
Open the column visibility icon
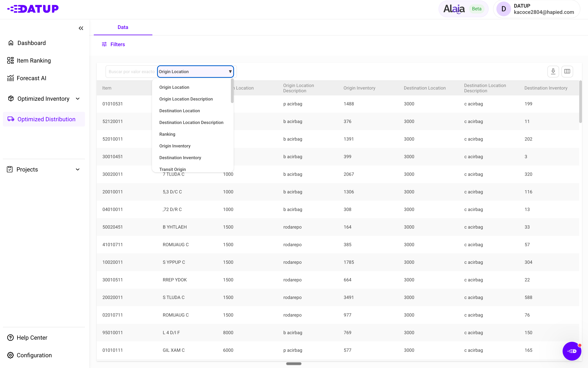(567, 71)
